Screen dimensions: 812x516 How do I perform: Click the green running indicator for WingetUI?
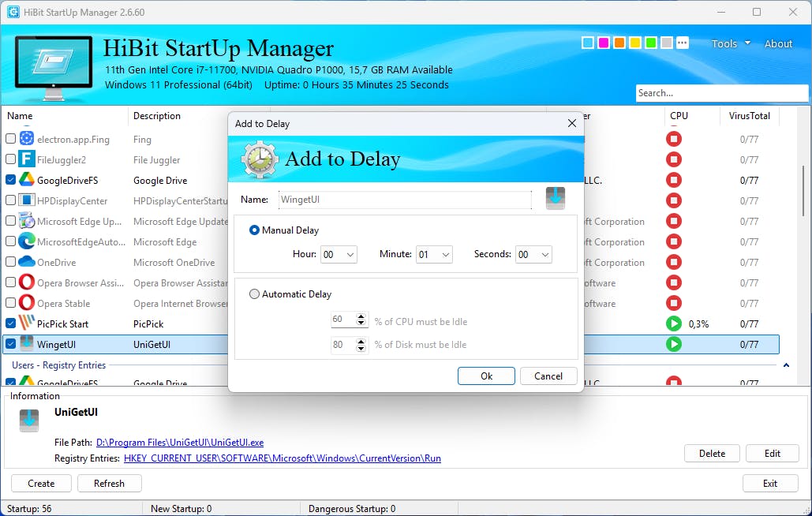[674, 344]
